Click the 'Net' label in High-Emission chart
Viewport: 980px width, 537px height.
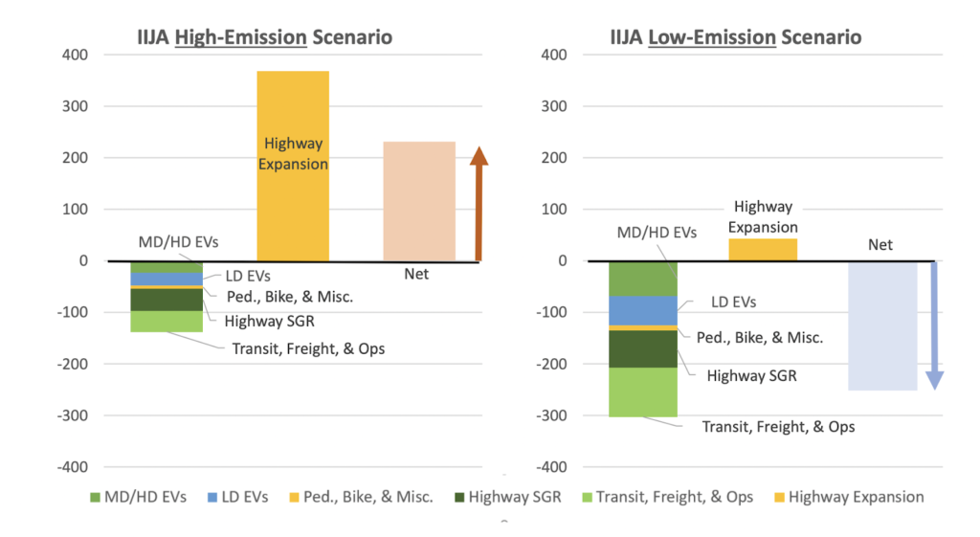(x=416, y=275)
